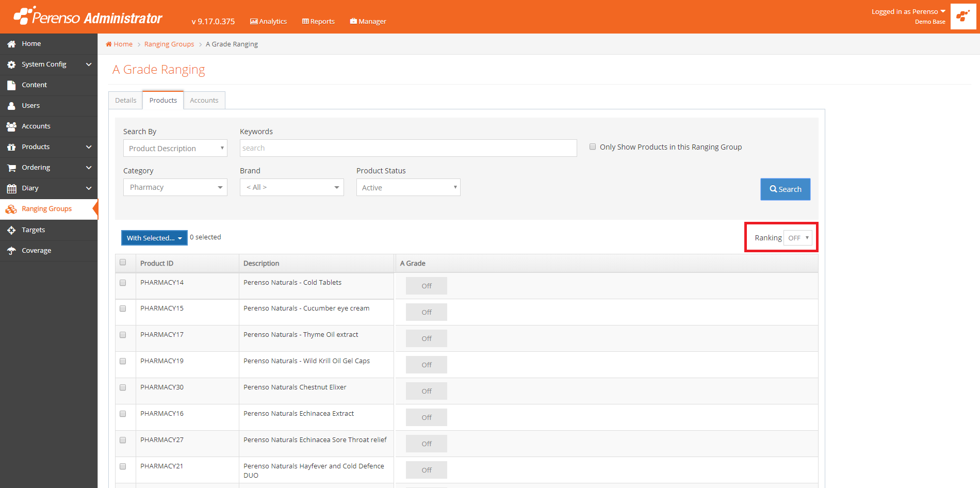Toggle A Grade Off for Chestnut Elixer
Screen dimensions: 980x488
point(427,391)
